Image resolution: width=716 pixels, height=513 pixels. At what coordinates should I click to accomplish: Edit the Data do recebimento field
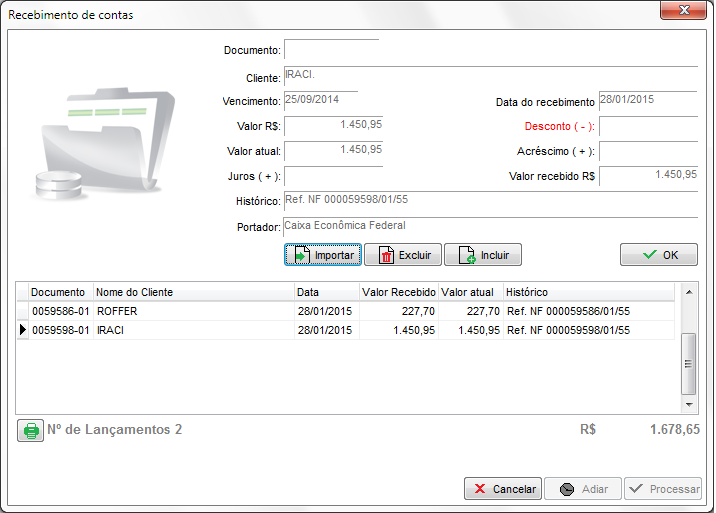[648, 101]
